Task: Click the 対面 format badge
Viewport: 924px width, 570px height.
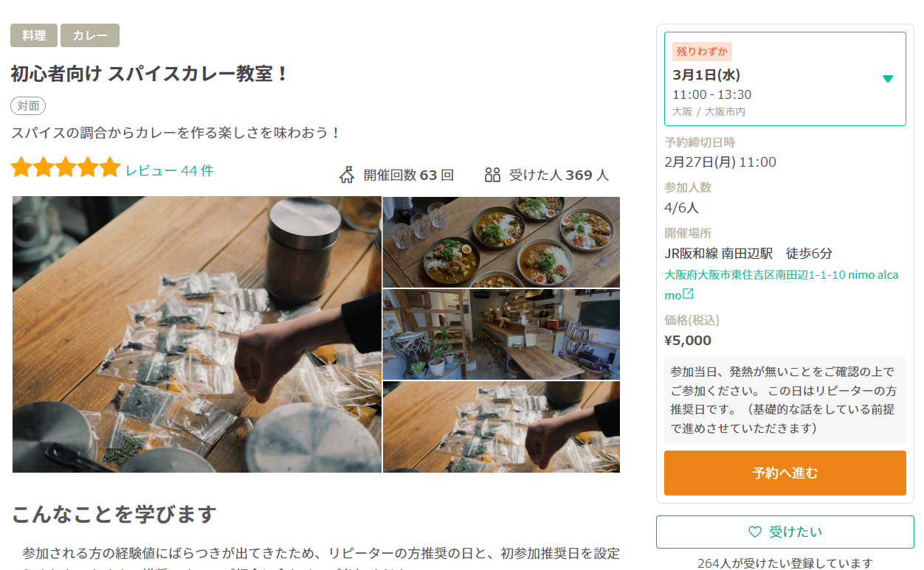Action: coord(28,105)
